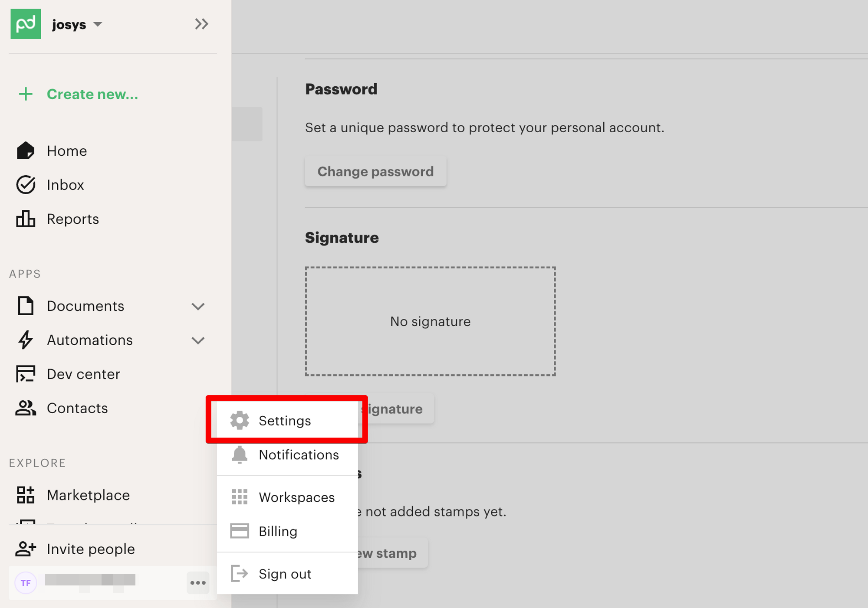Open Contacts from the sidebar
This screenshot has height=608, width=868.
click(x=77, y=408)
